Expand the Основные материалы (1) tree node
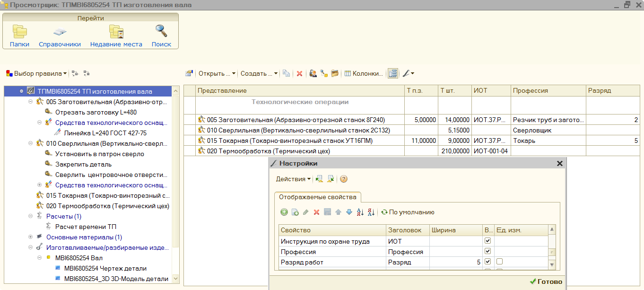The image size is (644, 290). [31, 237]
